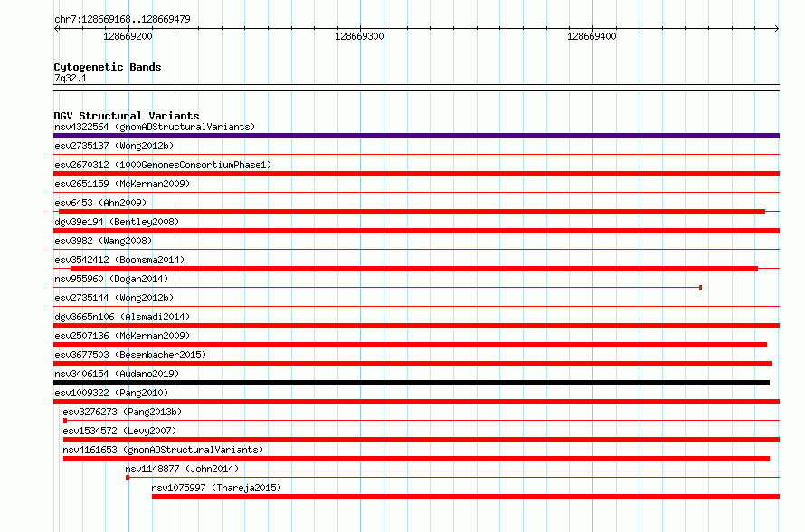Click ruler tick labeled 128669300

[x=359, y=36]
